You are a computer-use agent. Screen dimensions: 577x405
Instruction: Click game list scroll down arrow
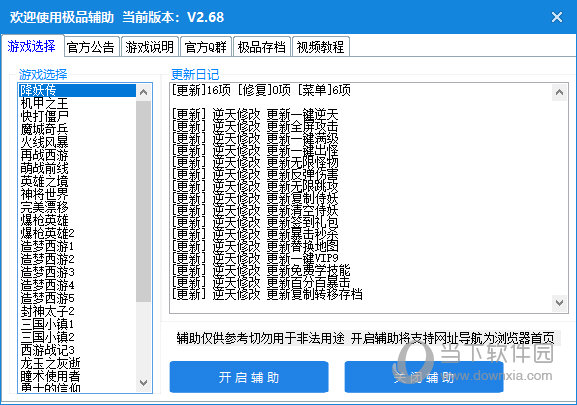pyautogui.click(x=144, y=383)
